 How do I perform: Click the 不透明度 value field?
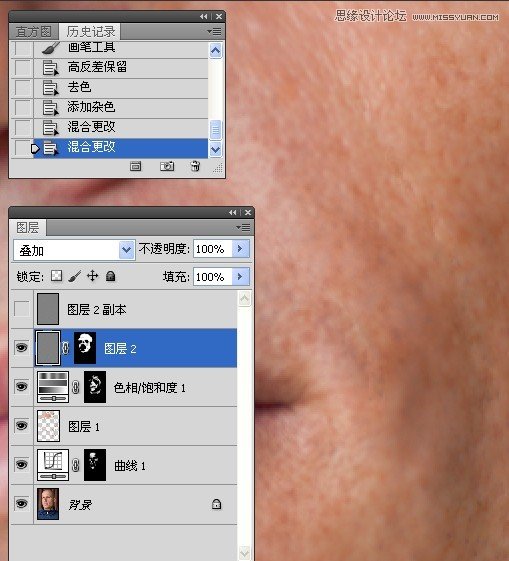pos(213,248)
